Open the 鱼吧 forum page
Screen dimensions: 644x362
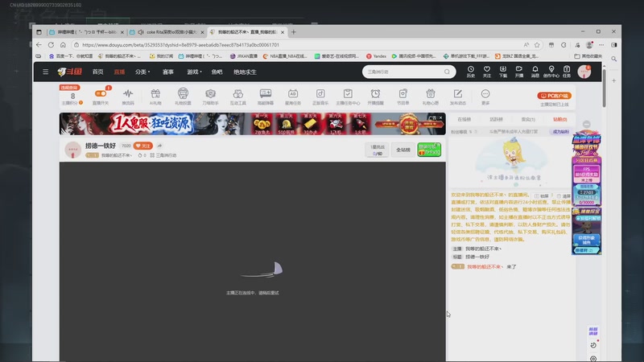[217, 72]
